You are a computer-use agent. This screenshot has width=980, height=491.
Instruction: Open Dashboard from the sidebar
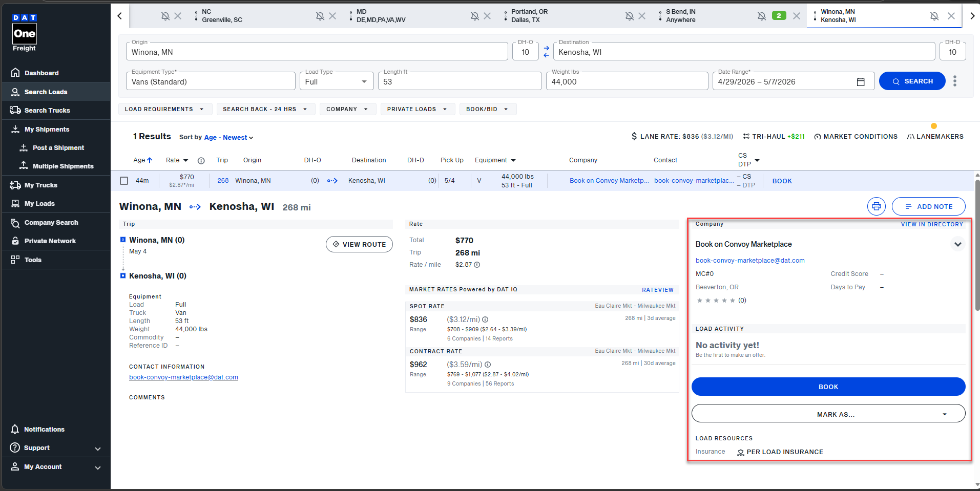pyautogui.click(x=41, y=73)
